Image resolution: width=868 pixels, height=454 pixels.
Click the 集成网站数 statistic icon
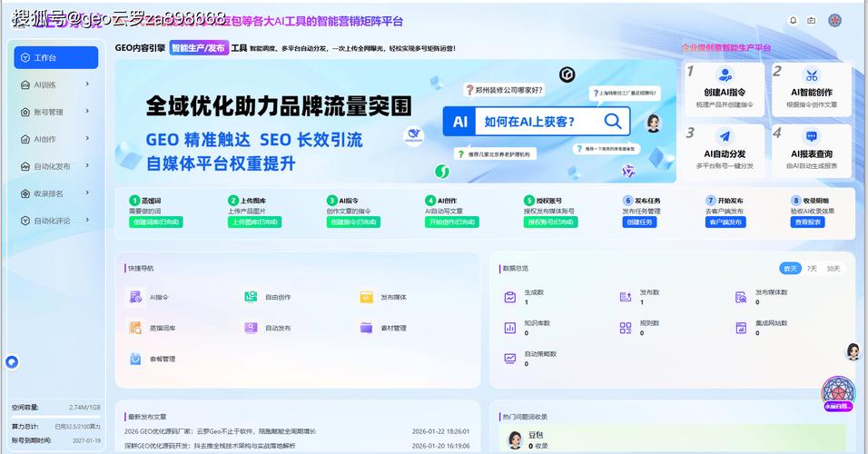coord(741,328)
